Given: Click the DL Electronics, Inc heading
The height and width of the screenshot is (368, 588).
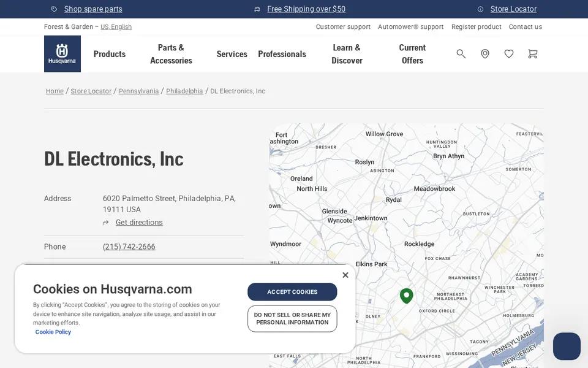Looking at the screenshot, I should click(114, 159).
